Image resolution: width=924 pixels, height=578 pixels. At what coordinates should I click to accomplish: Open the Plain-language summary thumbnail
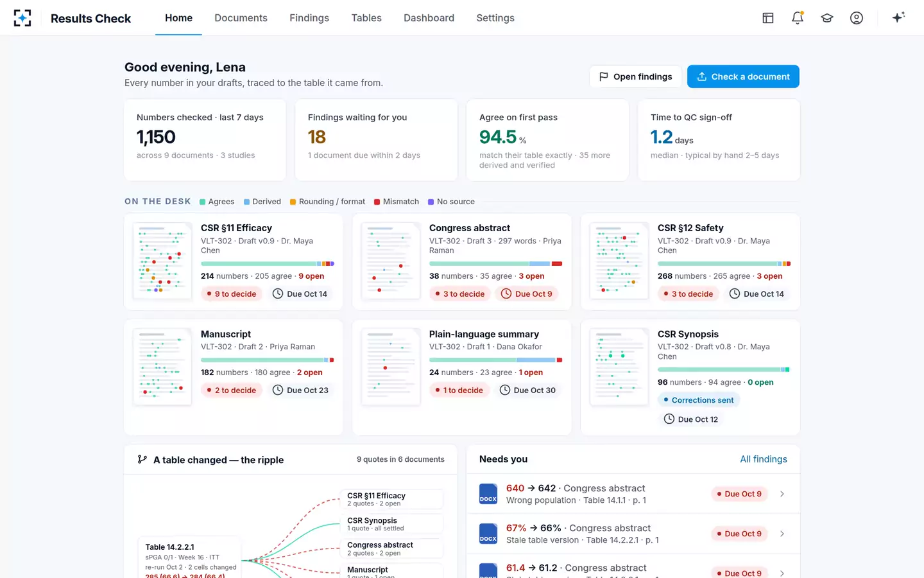[391, 367]
